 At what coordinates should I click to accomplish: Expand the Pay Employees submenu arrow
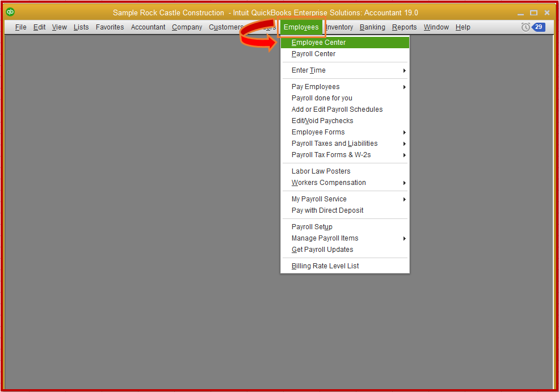(x=404, y=87)
